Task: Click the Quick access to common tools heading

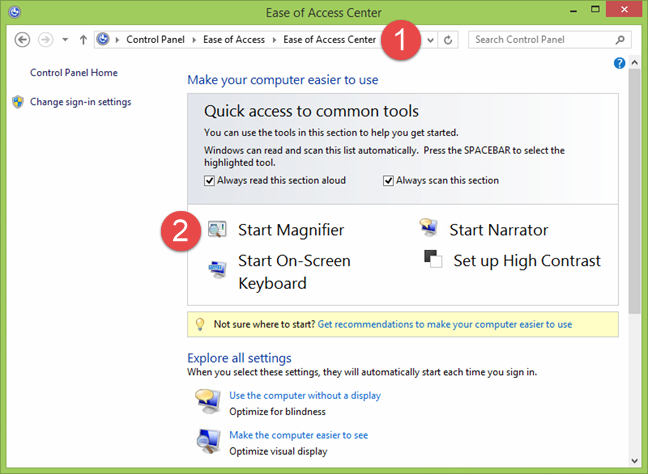Action: pyautogui.click(x=311, y=111)
